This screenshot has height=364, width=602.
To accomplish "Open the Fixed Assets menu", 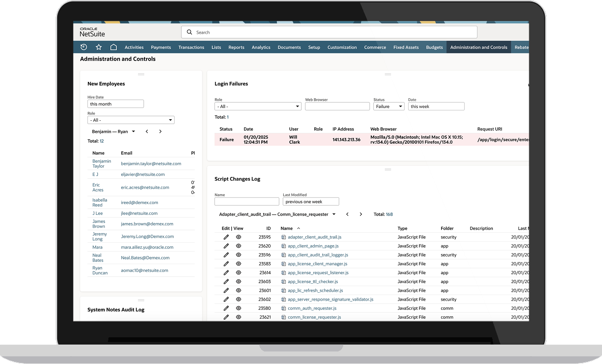I will (x=406, y=47).
